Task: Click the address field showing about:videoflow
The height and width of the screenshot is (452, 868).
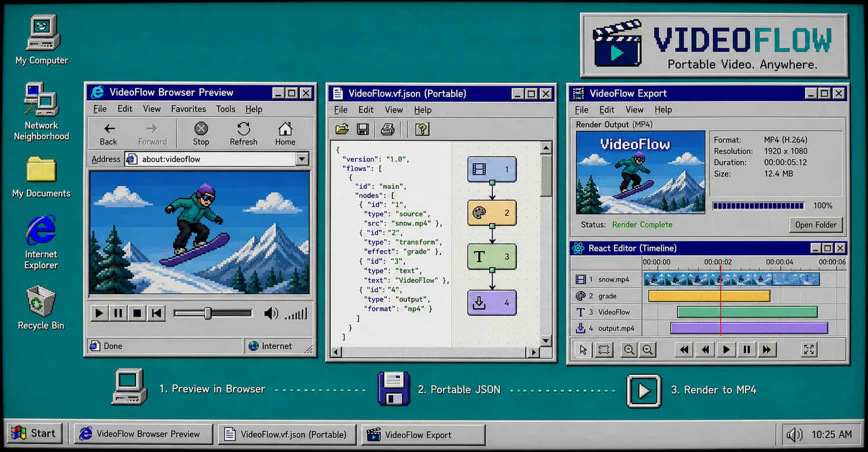Action: [211, 159]
